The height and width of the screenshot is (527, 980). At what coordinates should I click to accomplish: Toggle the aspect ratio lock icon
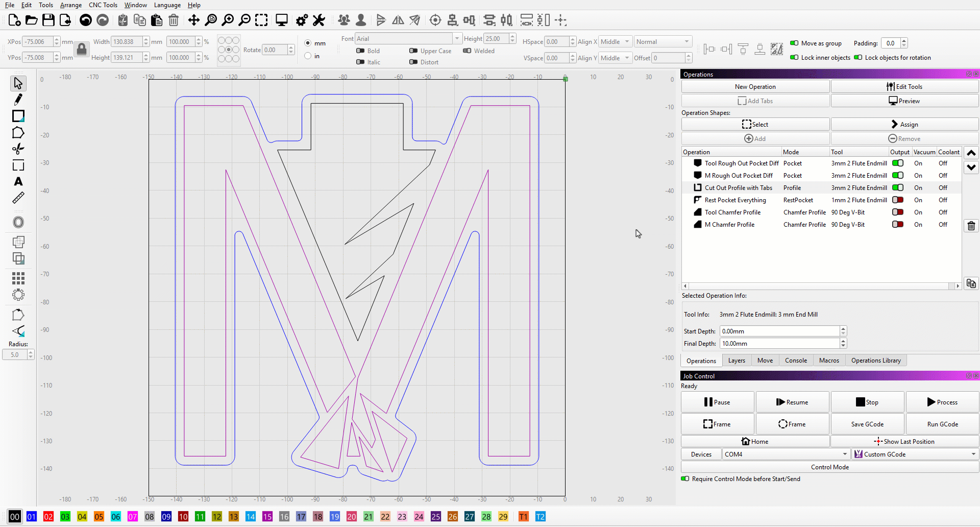click(82, 50)
